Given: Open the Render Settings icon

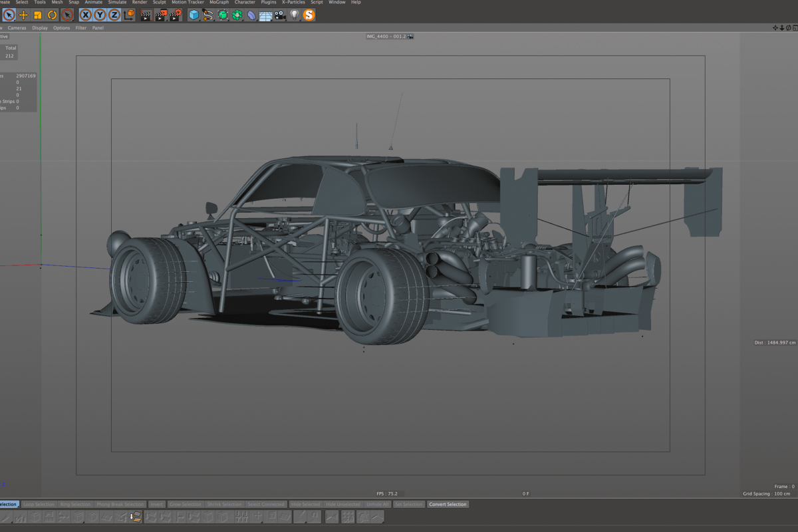Looking at the screenshot, I should 176,15.
